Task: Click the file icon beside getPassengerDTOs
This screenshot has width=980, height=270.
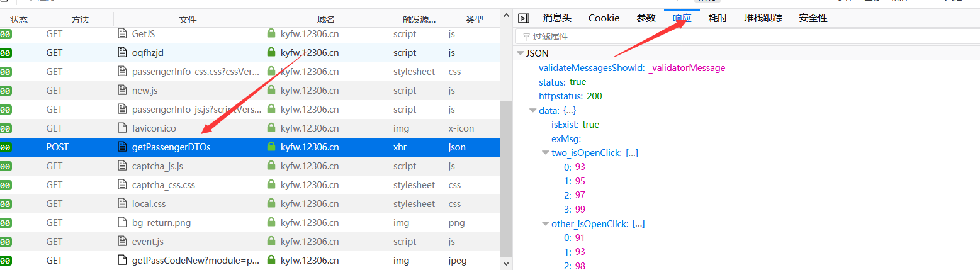Action: point(123,147)
